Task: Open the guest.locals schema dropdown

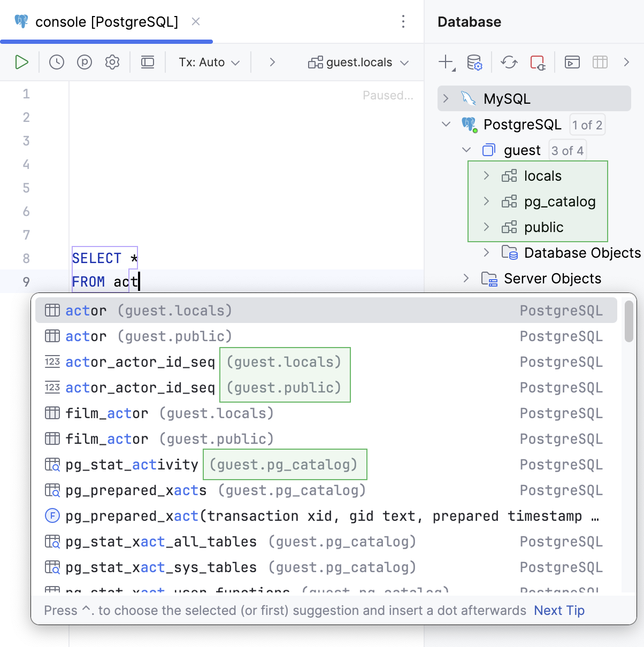Action: click(358, 63)
